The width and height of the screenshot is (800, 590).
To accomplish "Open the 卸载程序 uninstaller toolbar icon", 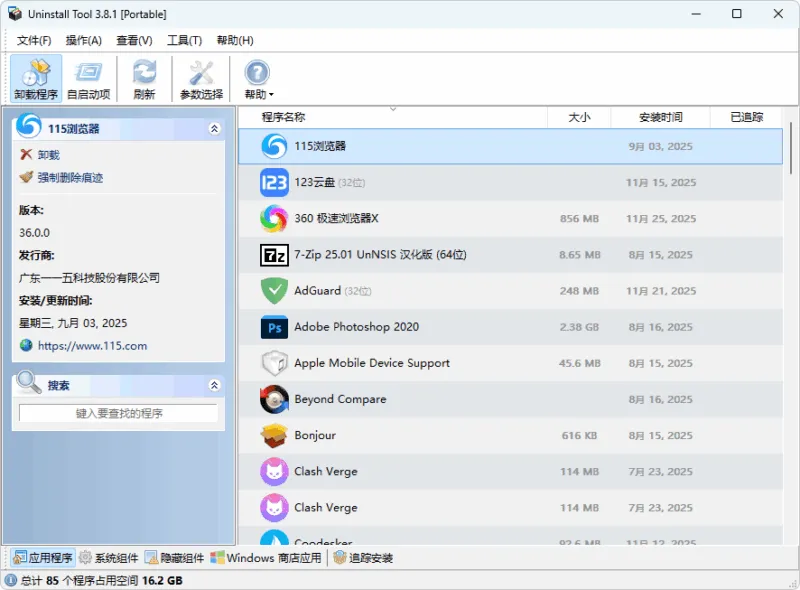I will point(36,79).
